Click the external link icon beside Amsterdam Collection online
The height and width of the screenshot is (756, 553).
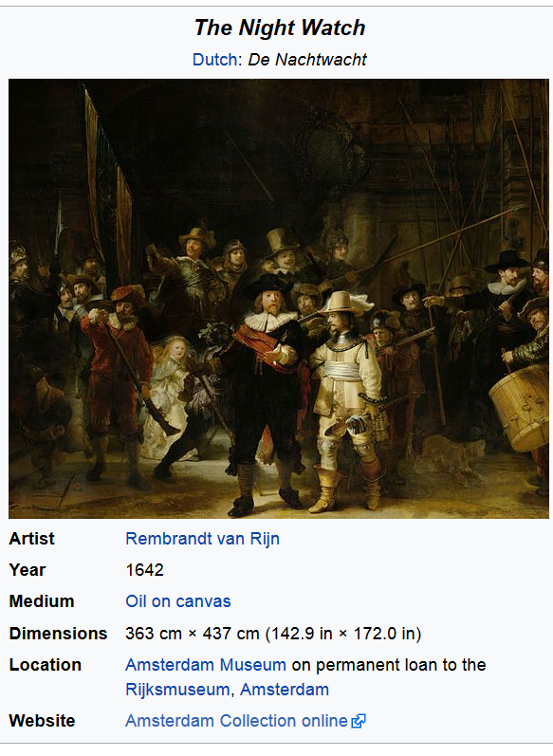pos(359,721)
